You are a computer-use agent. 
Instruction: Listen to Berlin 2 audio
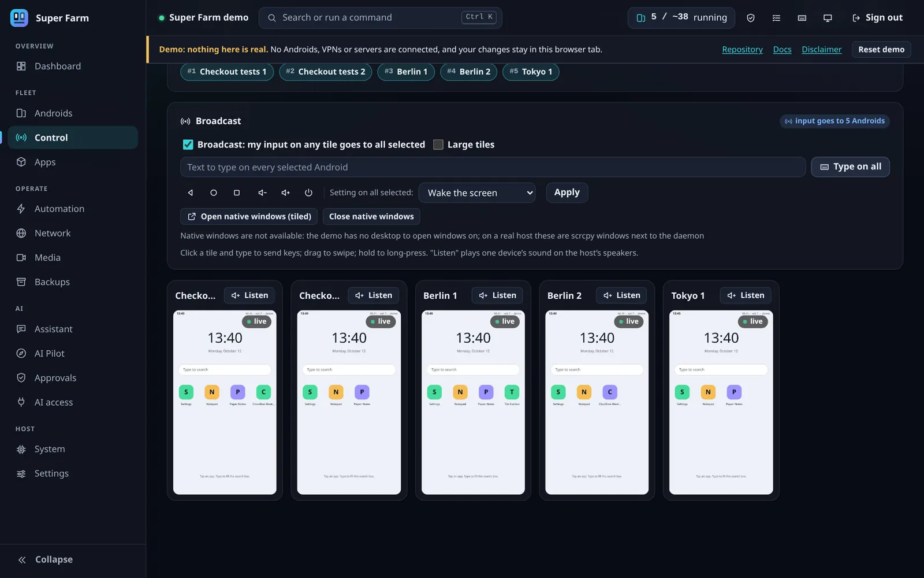pos(621,295)
